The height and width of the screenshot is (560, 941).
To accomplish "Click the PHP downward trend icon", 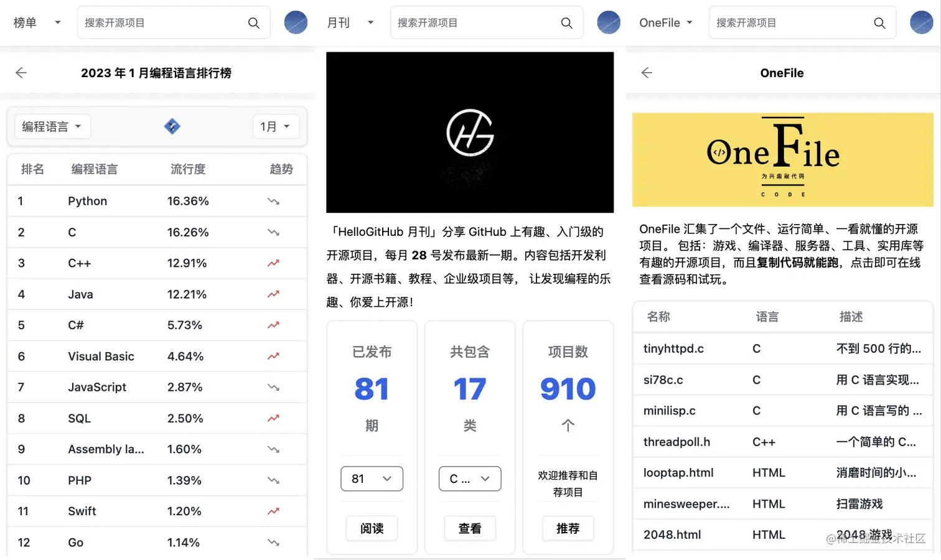I will pyautogui.click(x=273, y=480).
